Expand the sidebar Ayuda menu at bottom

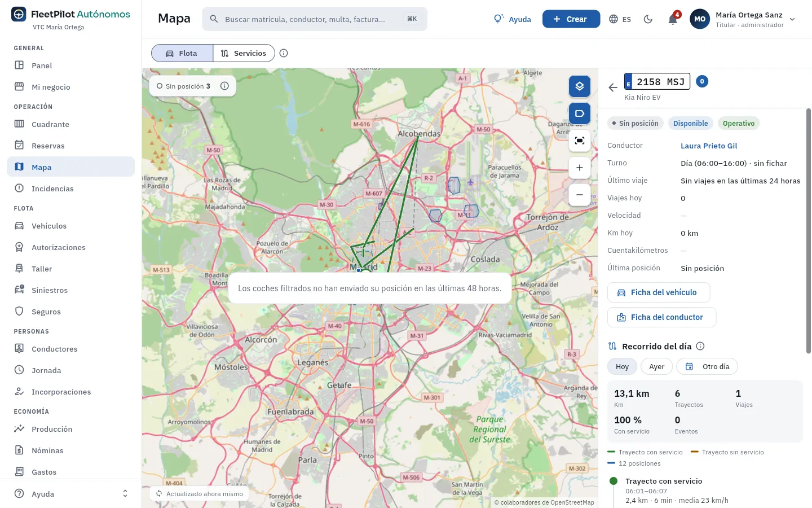71,494
